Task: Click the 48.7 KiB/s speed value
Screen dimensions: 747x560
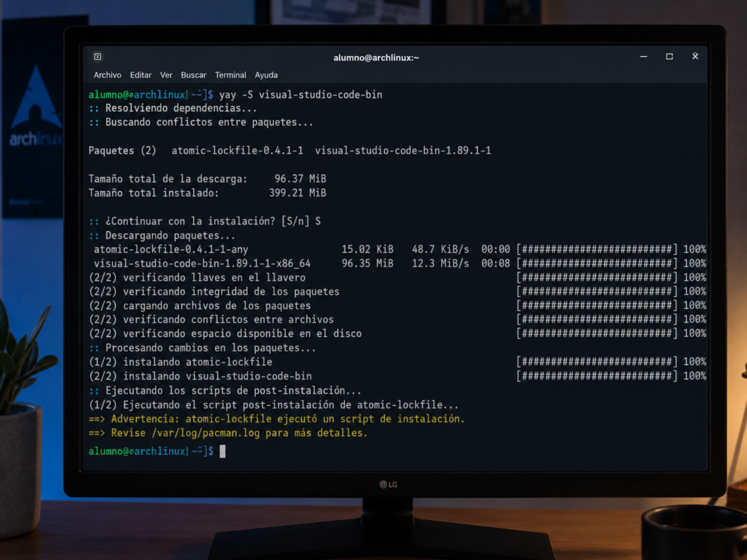Action: 440,249
